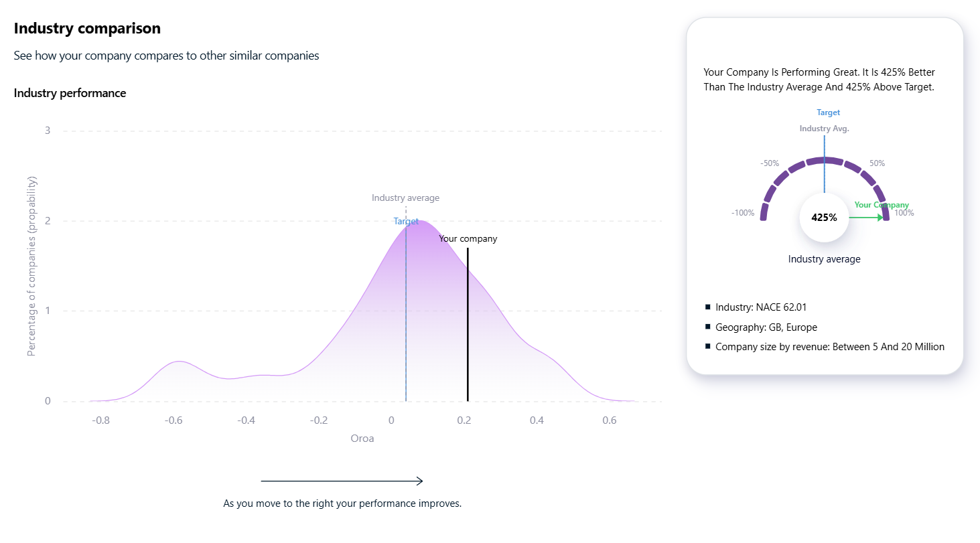Click the Industry average label above the chart
Viewport: 980px width, 543px height.
point(405,198)
